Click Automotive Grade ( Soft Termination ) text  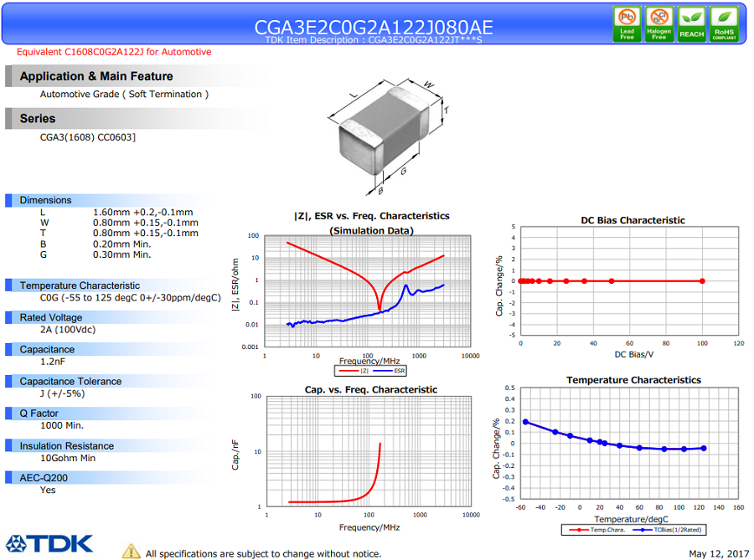pyautogui.click(x=124, y=94)
